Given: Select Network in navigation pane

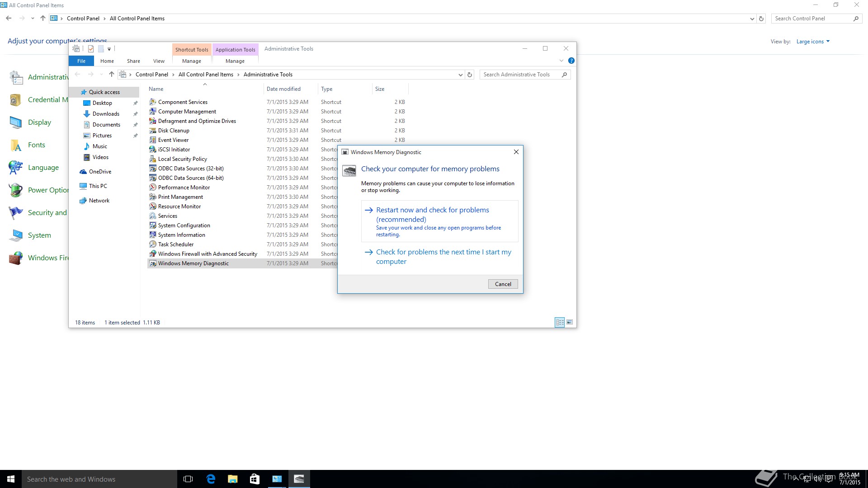Looking at the screenshot, I should pos(99,201).
